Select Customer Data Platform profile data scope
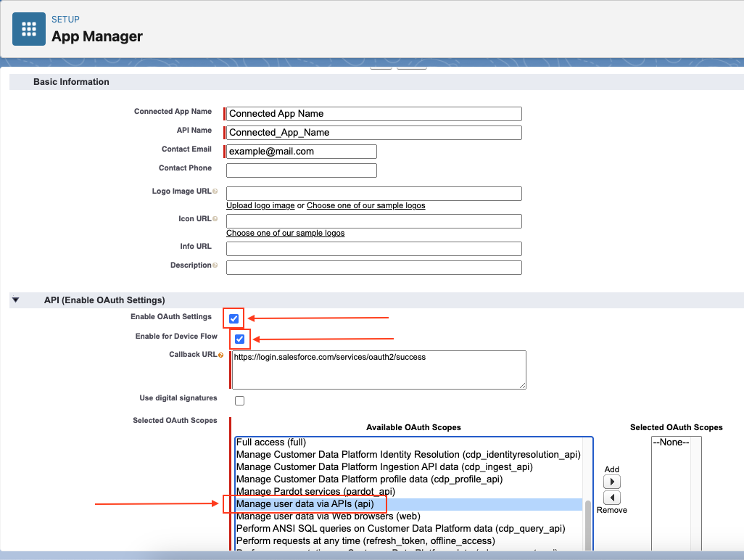This screenshot has height=560, width=744. 409,479
